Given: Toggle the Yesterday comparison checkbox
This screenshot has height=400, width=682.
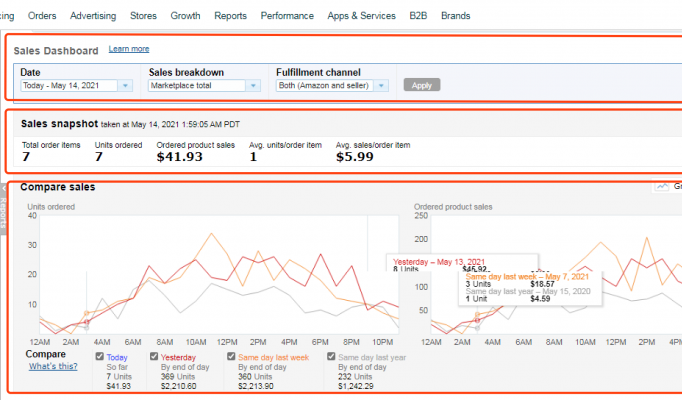Looking at the screenshot, I should [154, 355].
